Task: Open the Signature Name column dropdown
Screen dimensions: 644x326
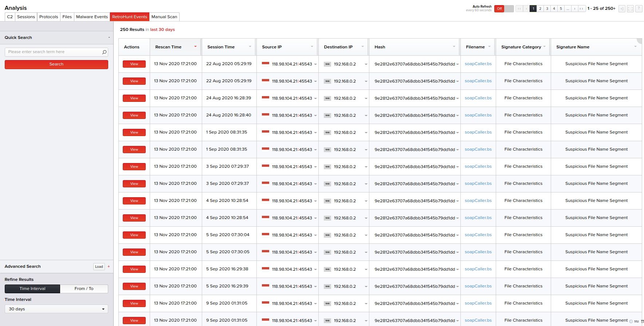Action: click(x=635, y=47)
